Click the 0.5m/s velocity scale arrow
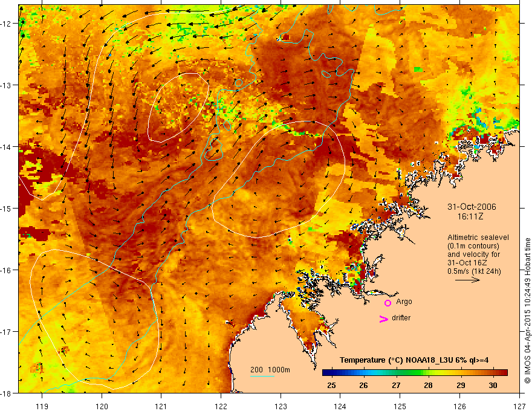The width and height of the screenshot is (532, 411). click(467, 280)
